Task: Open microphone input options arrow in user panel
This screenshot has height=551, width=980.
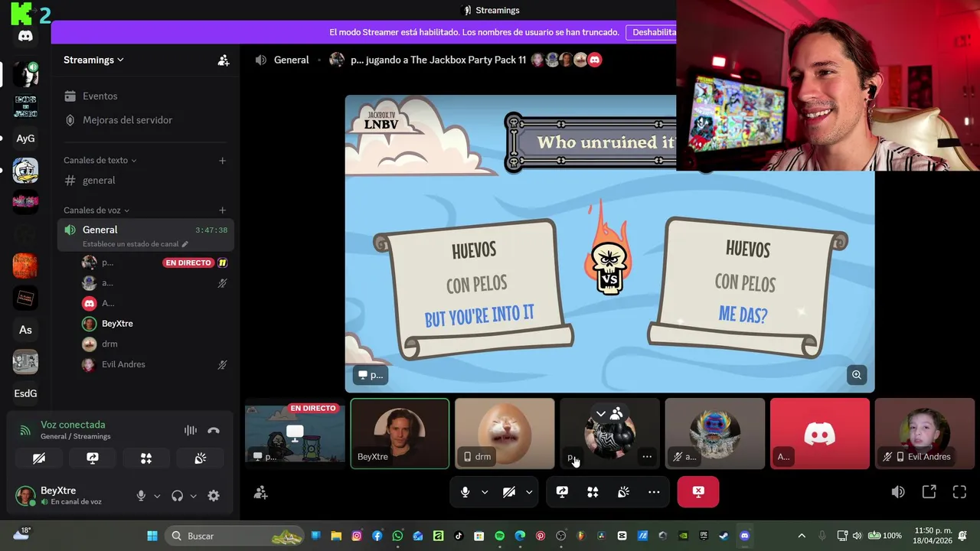Action: coord(157,496)
